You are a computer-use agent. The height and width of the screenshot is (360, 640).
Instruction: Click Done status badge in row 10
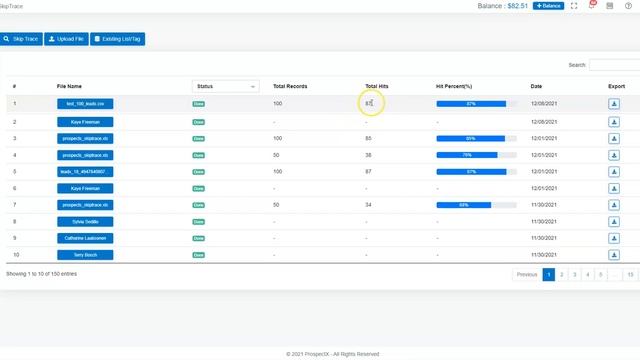pos(198,255)
